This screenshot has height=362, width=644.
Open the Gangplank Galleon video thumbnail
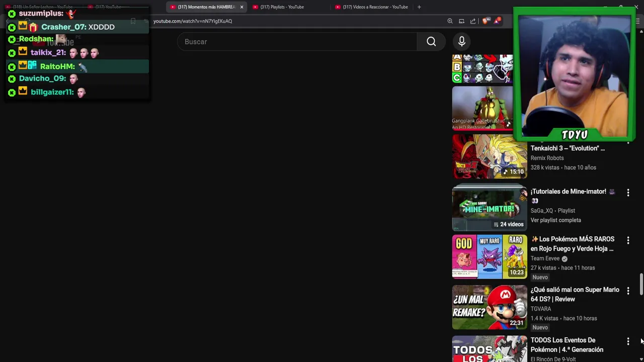482,108
